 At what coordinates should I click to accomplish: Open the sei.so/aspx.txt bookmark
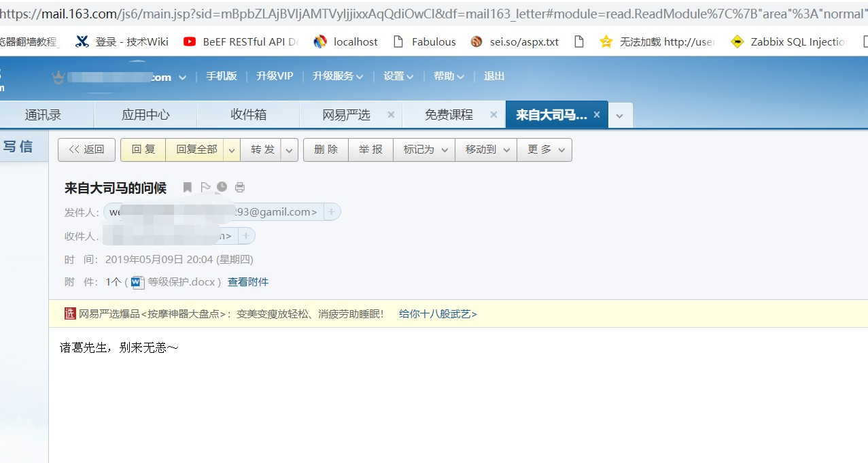pyautogui.click(x=515, y=42)
